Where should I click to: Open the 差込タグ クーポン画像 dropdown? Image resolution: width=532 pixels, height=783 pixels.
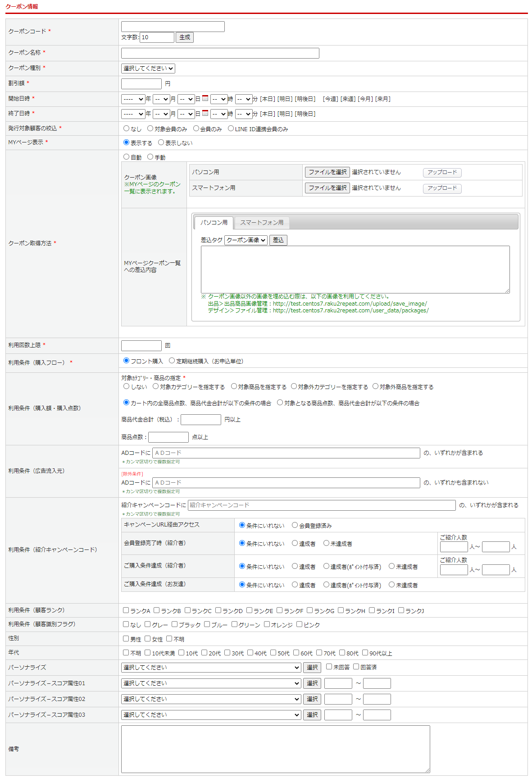coord(246,240)
